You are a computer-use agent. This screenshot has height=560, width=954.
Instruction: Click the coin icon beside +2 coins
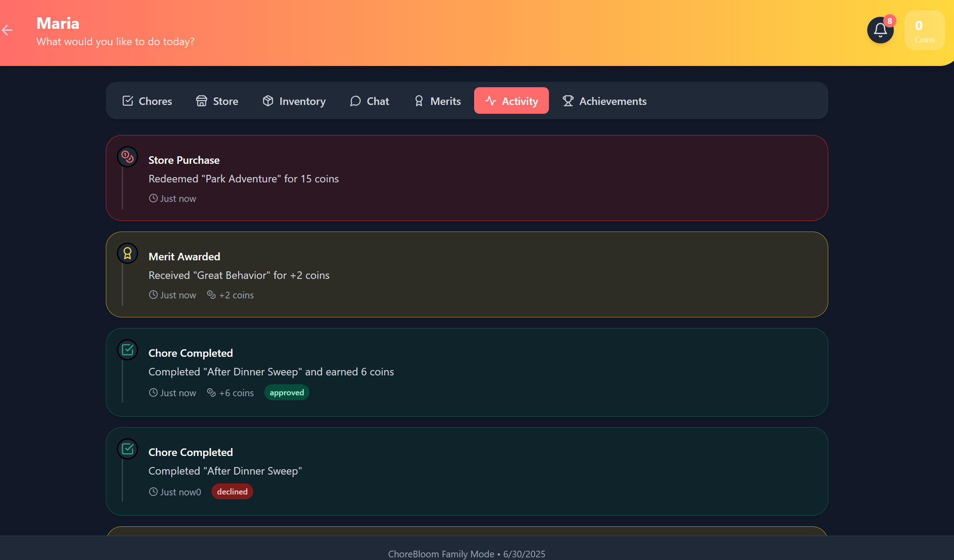click(211, 295)
